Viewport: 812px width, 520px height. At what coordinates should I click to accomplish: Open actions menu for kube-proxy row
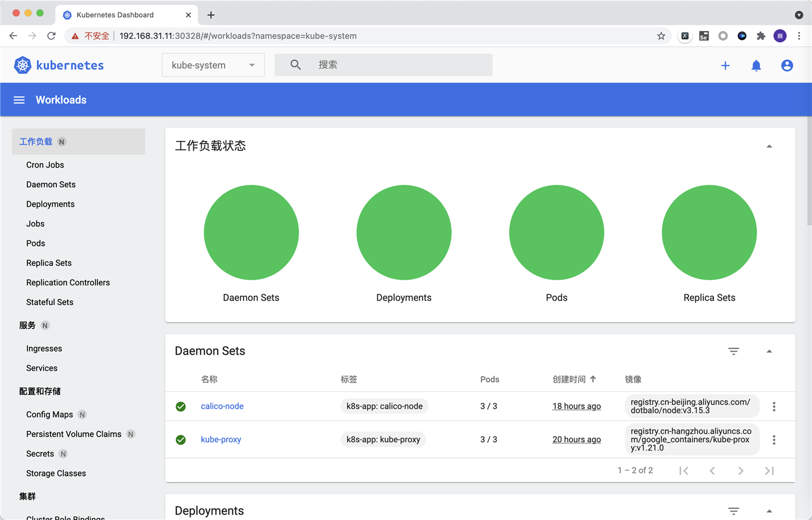[774, 440]
